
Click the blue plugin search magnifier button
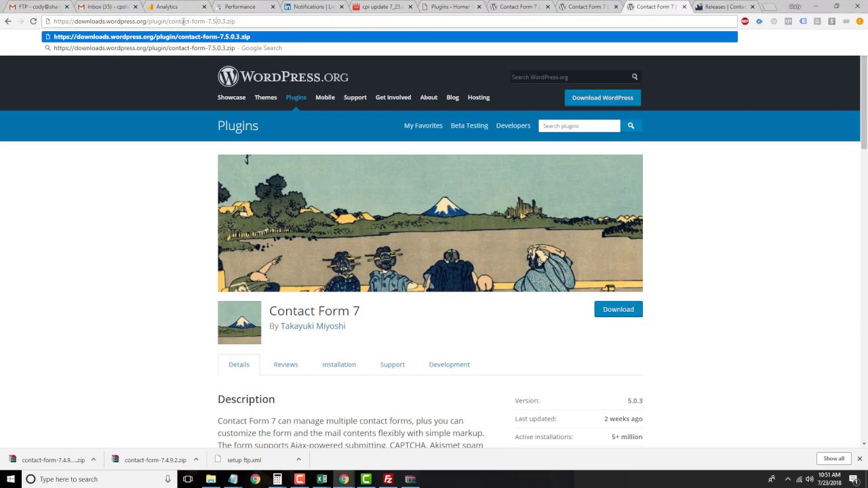[x=631, y=125]
